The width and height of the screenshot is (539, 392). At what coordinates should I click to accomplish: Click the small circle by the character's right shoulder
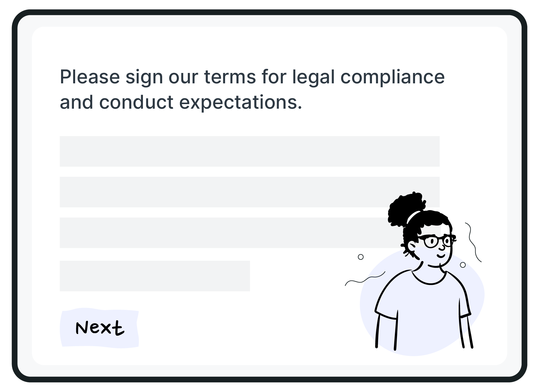click(x=463, y=265)
